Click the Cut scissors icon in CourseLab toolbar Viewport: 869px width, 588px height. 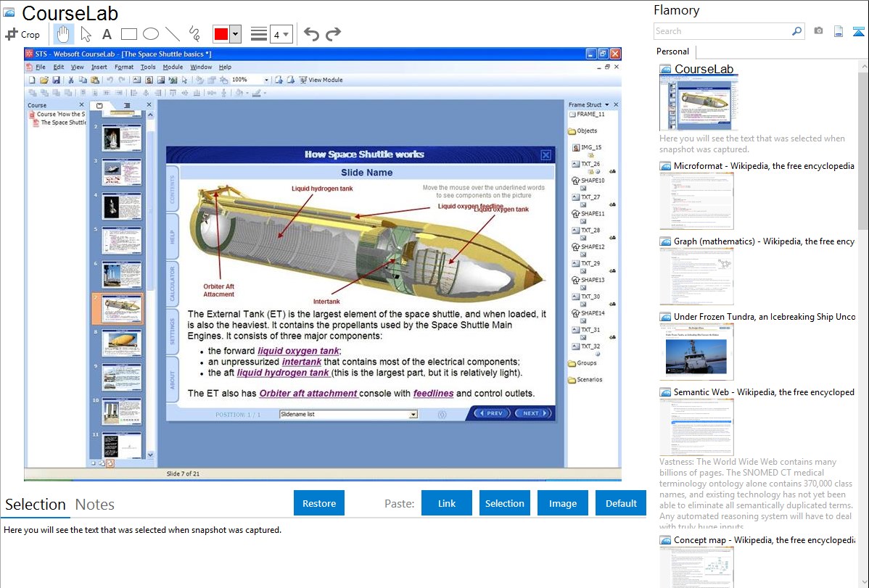71,80
